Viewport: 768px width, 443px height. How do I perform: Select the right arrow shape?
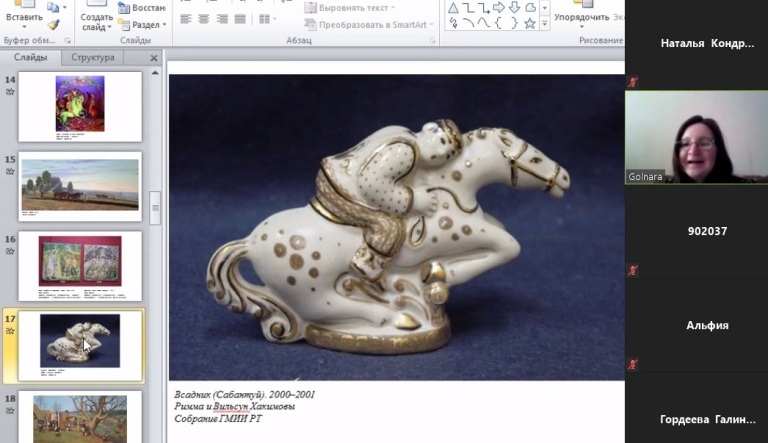[x=499, y=7]
